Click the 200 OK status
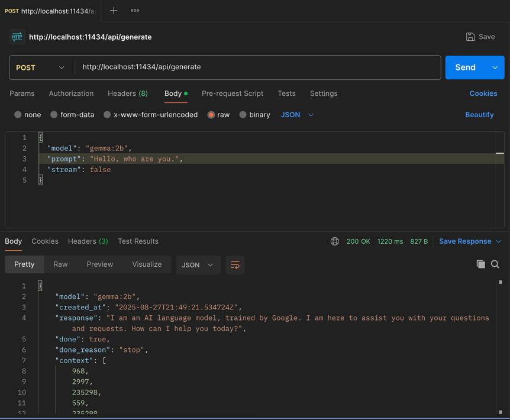The height and width of the screenshot is (420, 510). coord(358,241)
